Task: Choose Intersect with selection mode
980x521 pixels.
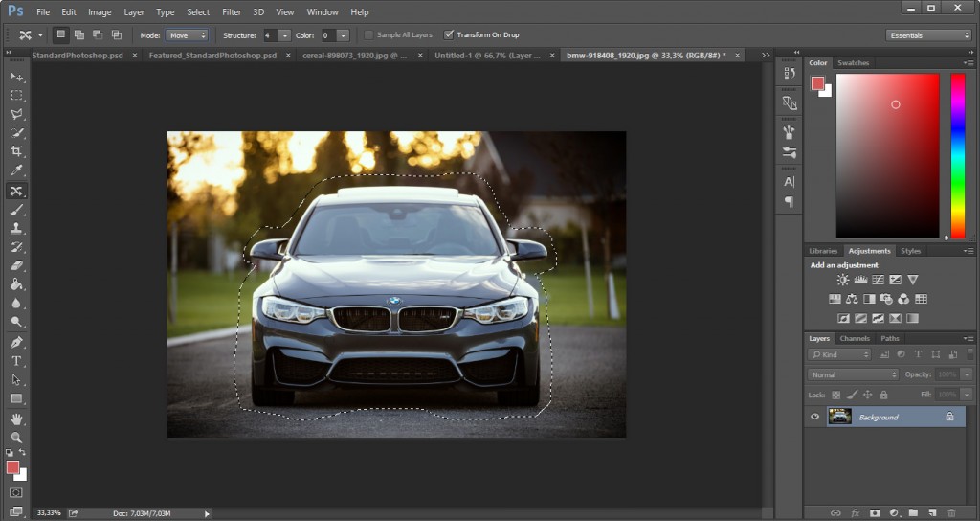Action: click(116, 35)
